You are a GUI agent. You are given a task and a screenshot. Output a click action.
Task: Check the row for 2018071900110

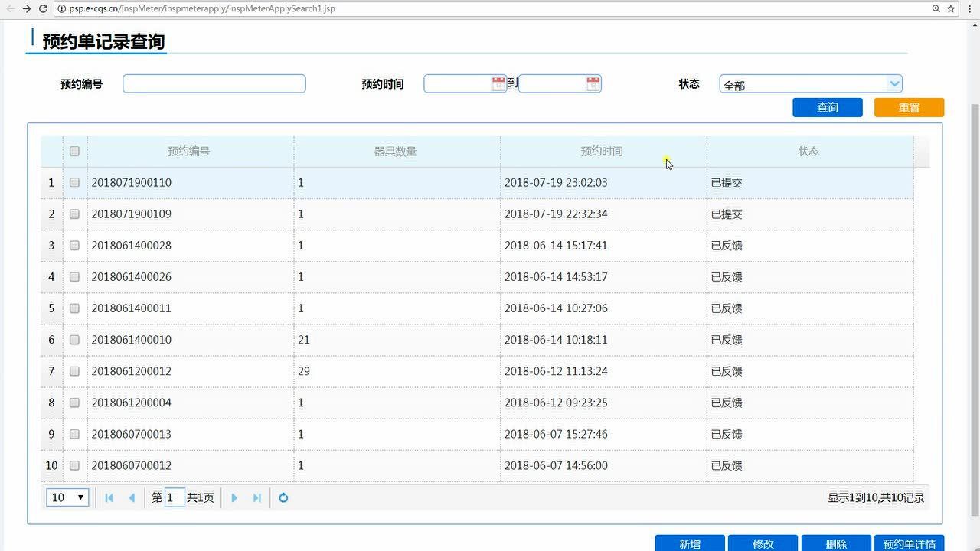[74, 182]
